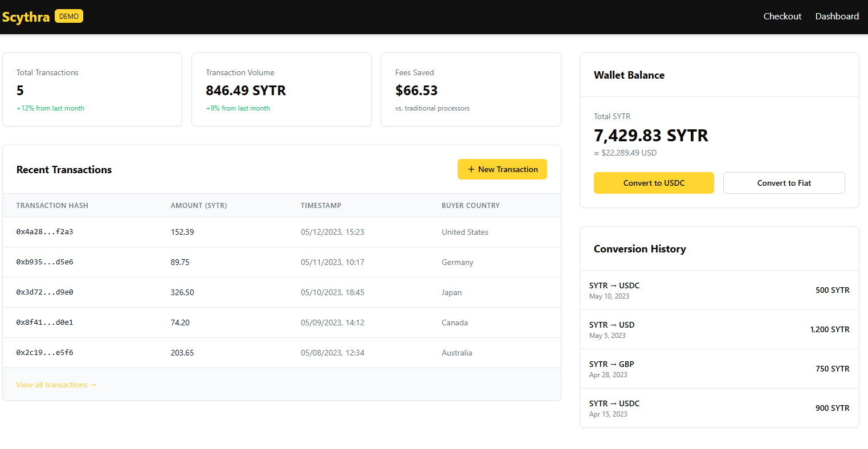Image resolution: width=868 pixels, height=449 pixels.
Task: Click the Japan transaction amount 326.50
Action: (x=182, y=292)
